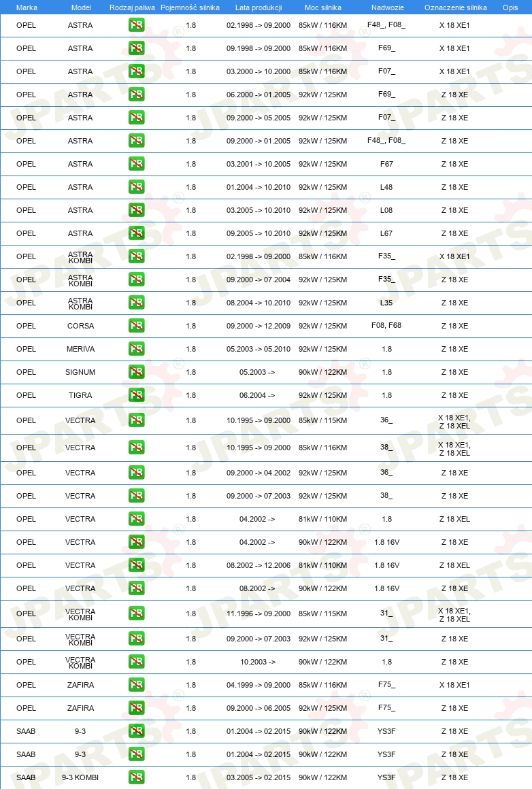Click petrol icon in Astra Kombi 02.1998 row
Image resolution: width=532 pixels, height=789 pixels.
click(x=136, y=256)
